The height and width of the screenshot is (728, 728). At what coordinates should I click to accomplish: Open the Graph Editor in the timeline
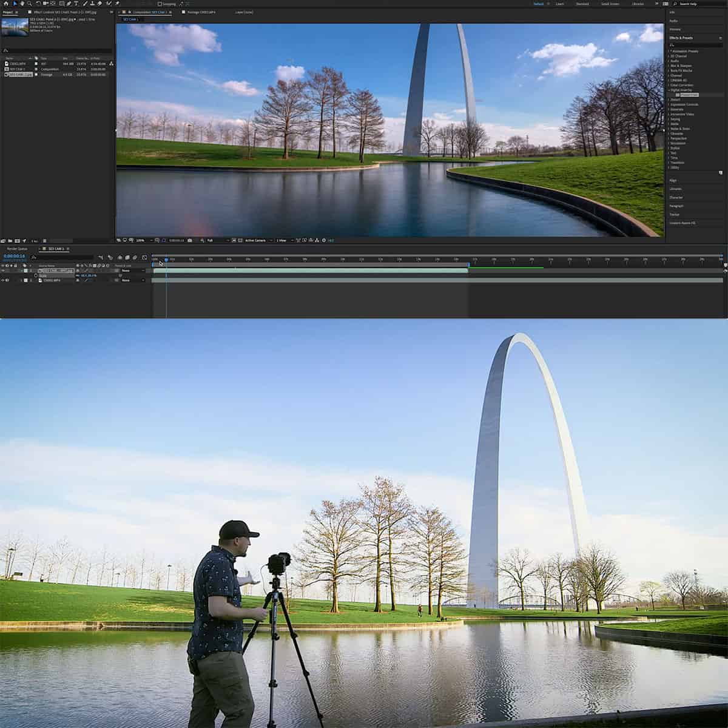144,257
